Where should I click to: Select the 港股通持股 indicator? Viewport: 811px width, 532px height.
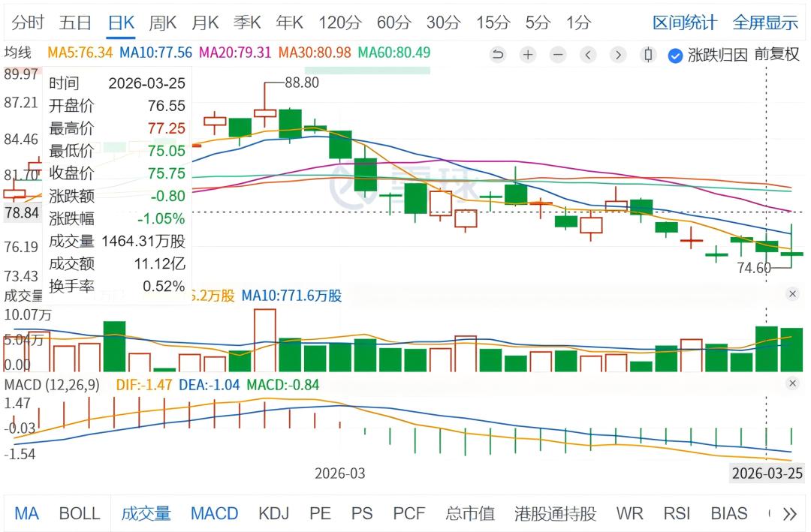[x=555, y=514]
